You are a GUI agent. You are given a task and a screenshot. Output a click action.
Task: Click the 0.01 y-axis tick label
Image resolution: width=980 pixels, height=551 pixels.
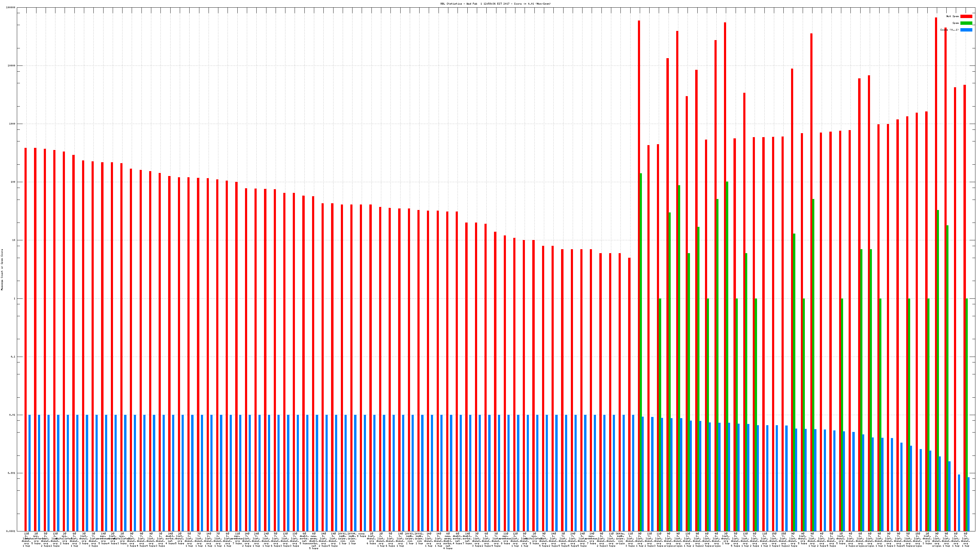[x=13, y=415]
